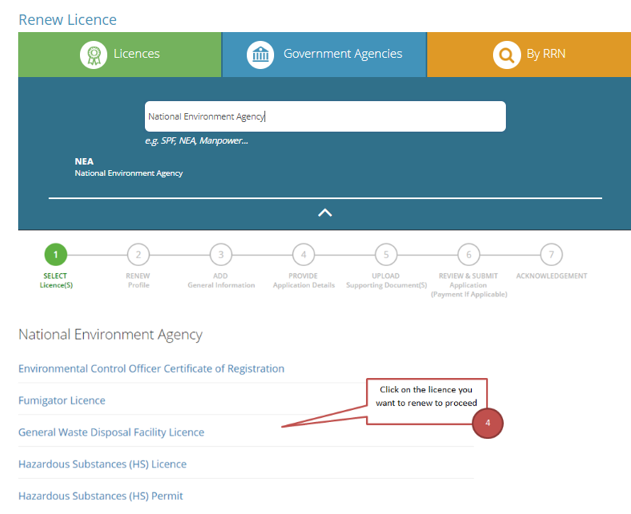Viewport: 631px width, 514px height.
Task: Choose the Fumigator Licence link
Action: (x=61, y=400)
